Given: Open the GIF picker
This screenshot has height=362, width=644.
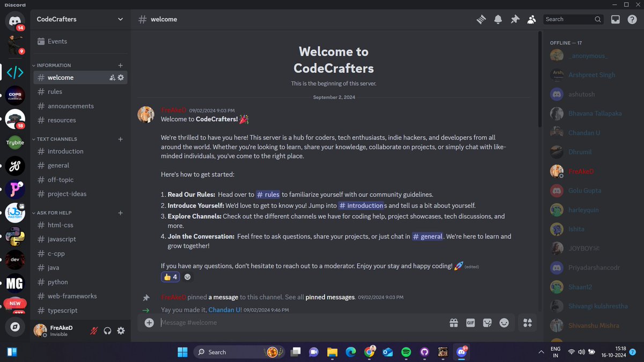Looking at the screenshot, I should (470, 322).
